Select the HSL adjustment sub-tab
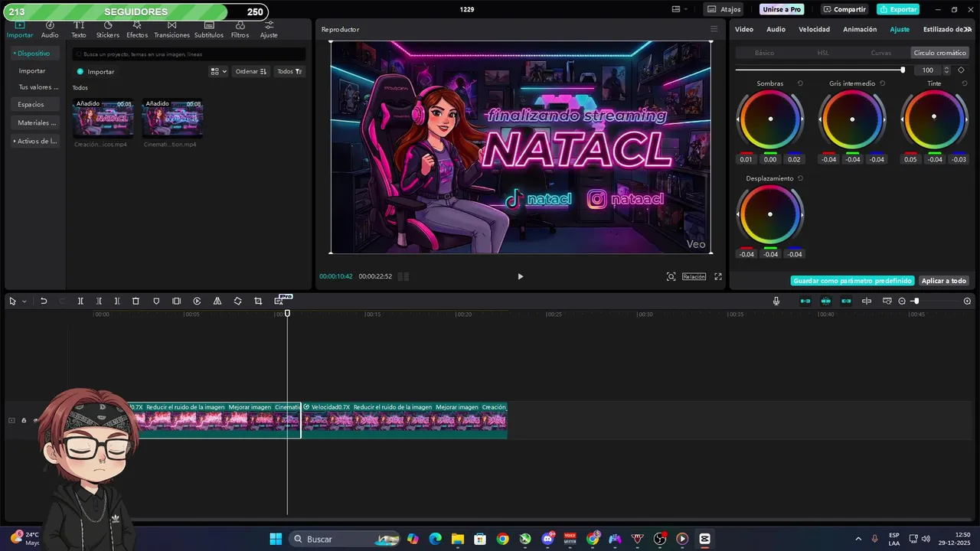Image resolution: width=980 pixels, height=551 pixels. click(x=823, y=53)
